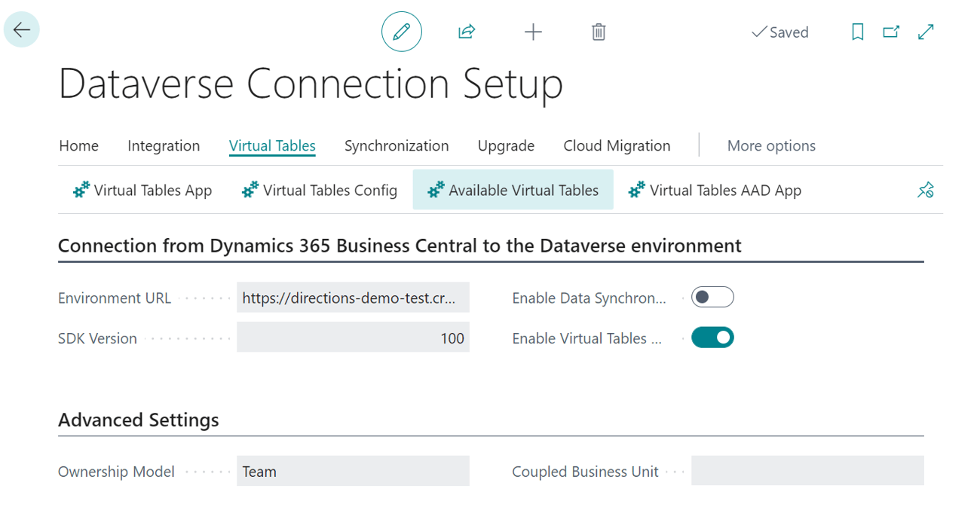Screen dimensions: 980x507
Task: Click the puzzle icon on Virtual Tables App
Action: click(81, 190)
